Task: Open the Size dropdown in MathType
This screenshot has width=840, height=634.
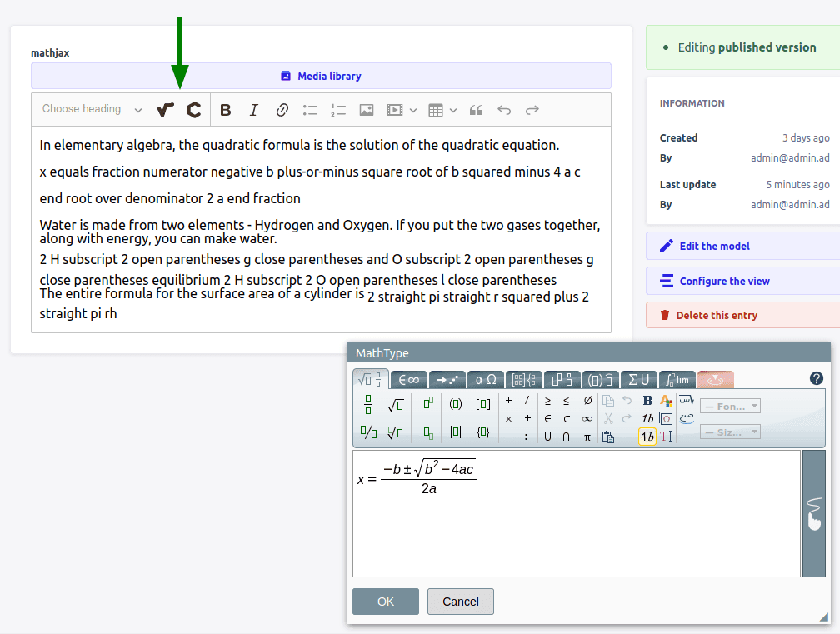Action: point(730,432)
